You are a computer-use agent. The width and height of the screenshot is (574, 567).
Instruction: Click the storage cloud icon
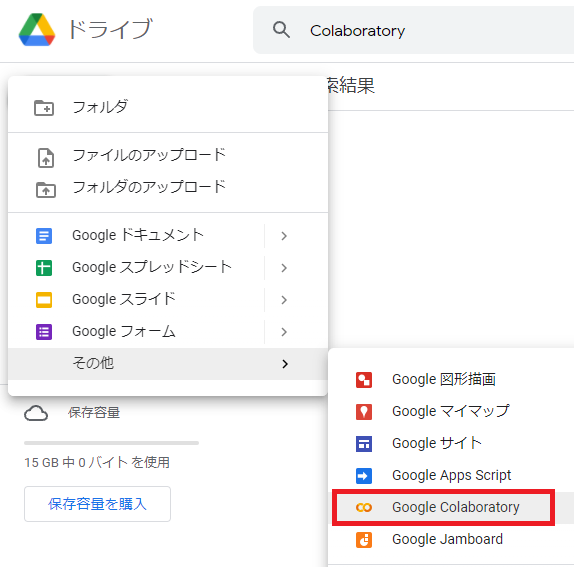(36, 413)
